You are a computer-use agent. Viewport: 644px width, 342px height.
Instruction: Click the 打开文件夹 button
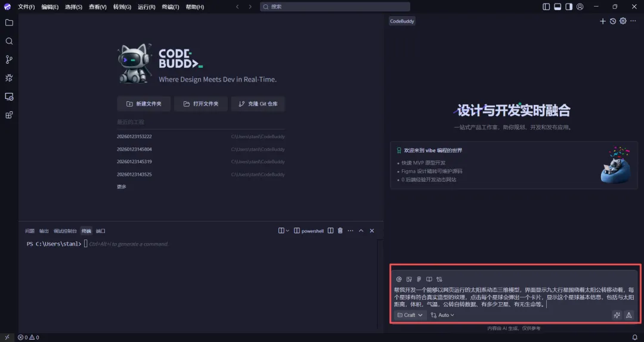point(201,104)
